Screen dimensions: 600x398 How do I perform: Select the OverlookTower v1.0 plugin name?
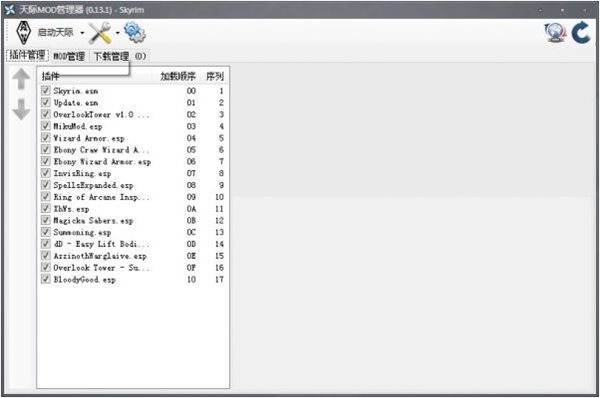(101, 115)
